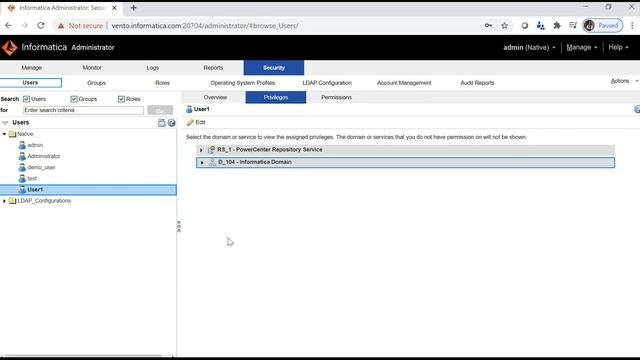Go to the Roles section
The height and width of the screenshot is (360, 640).
(162, 83)
